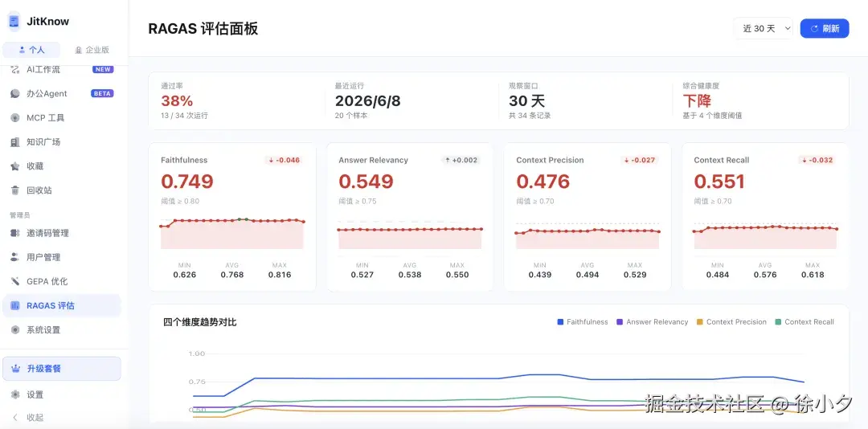
Task: Open the 回收站 menu item
Action: click(62, 190)
